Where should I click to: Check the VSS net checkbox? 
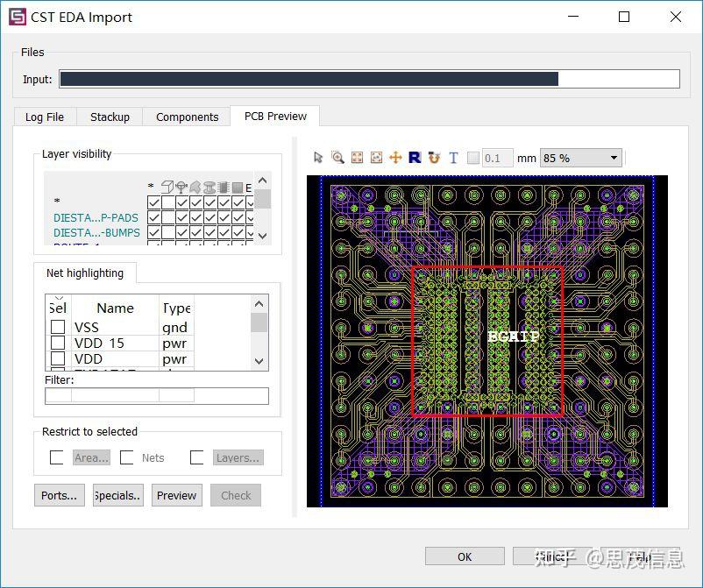pos(58,327)
